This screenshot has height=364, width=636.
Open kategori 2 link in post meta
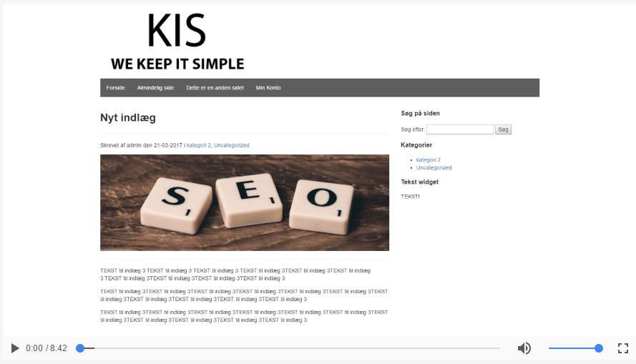(x=199, y=145)
